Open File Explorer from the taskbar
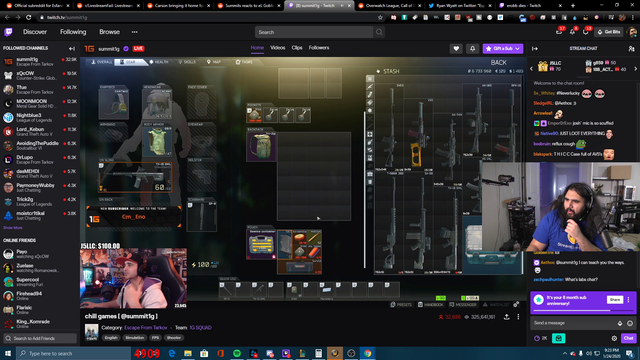Screen dimensions: 640x360 (188, 353)
